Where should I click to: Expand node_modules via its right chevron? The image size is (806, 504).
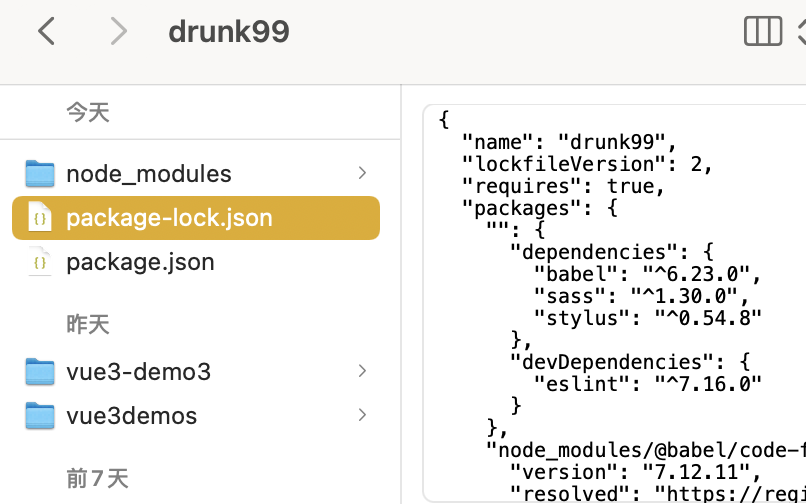click(x=362, y=174)
